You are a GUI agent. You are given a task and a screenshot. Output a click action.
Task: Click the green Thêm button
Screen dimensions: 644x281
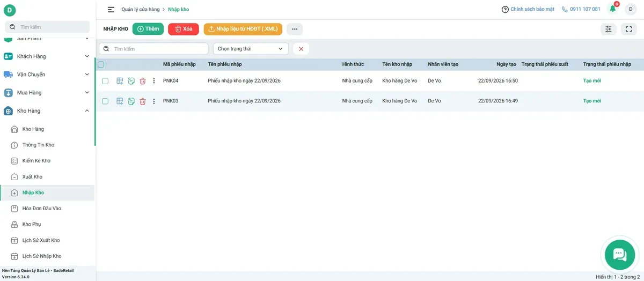point(148,29)
